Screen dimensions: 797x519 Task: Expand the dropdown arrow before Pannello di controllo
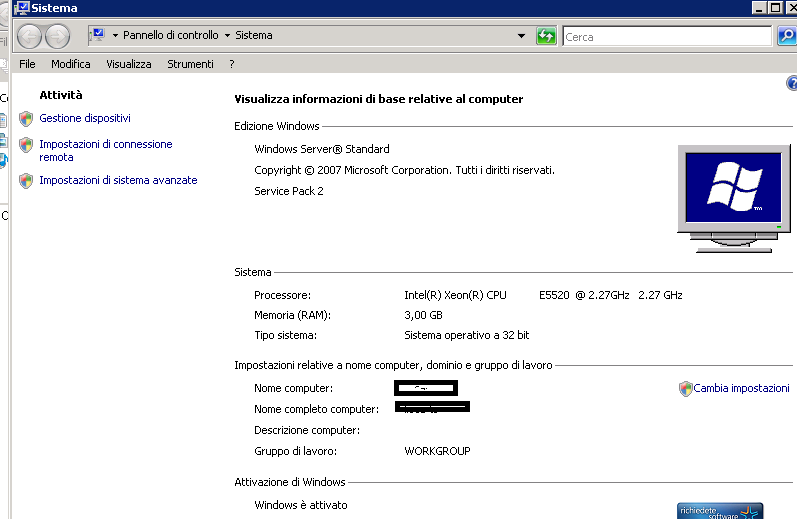115,36
